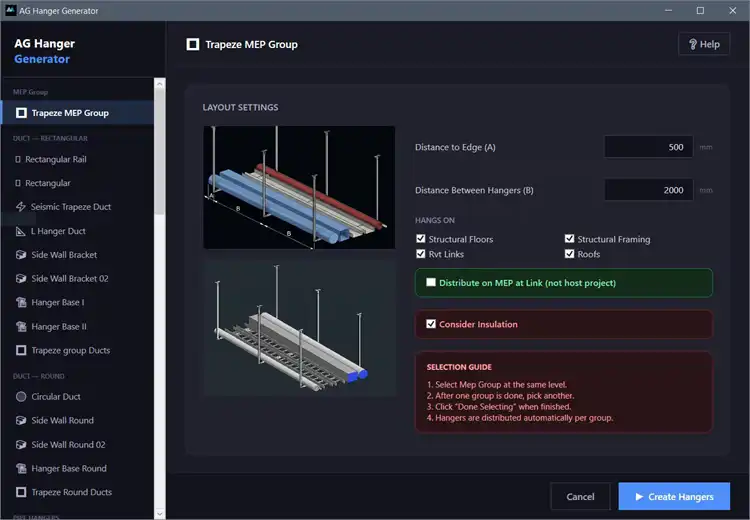This screenshot has height=520, width=750.
Task: Select Hanger Base Round sidebar entry
Action: [x=78, y=468]
